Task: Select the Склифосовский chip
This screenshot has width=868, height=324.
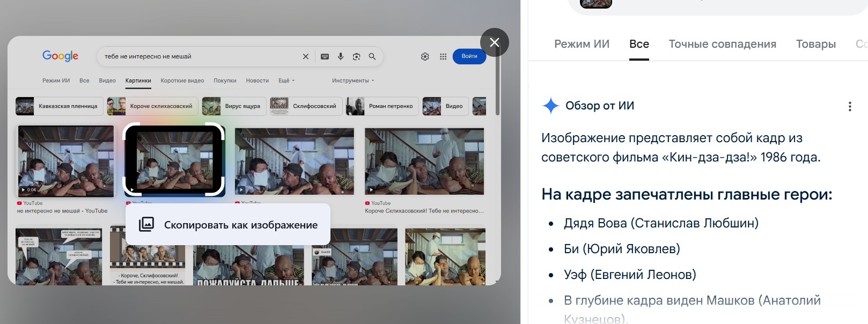Action: point(306,106)
